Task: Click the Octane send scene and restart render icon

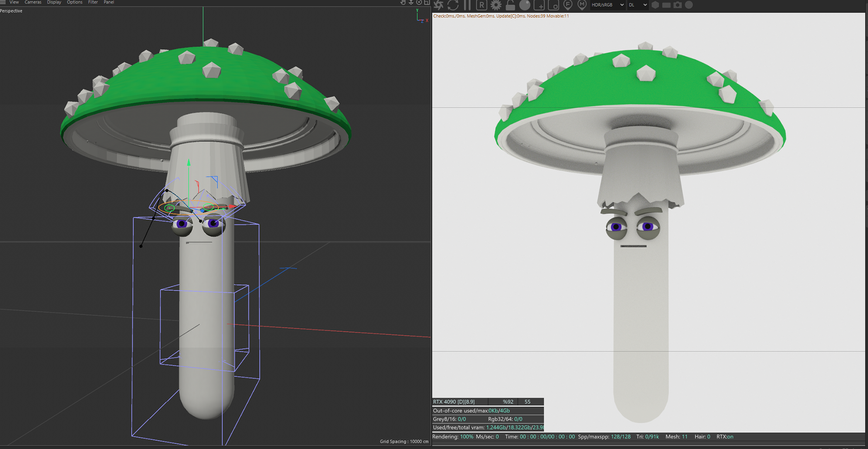Action: click(438, 5)
